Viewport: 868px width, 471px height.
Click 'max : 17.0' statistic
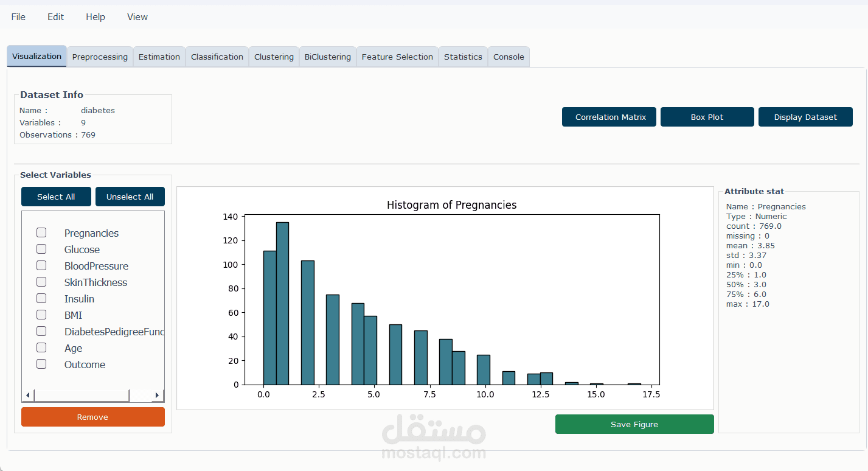click(x=748, y=304)
